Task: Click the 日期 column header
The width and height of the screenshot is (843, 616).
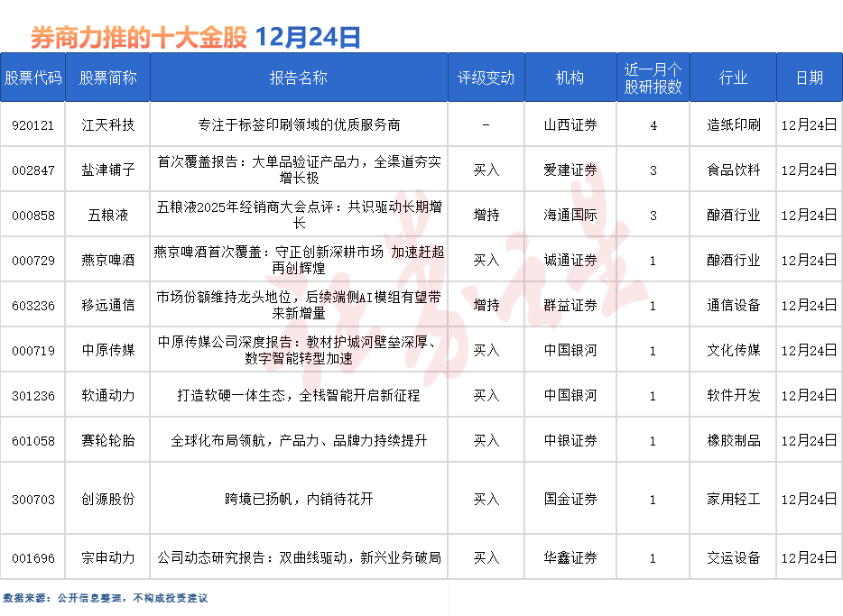Action: pyautogui.click(x=809, y=78)
